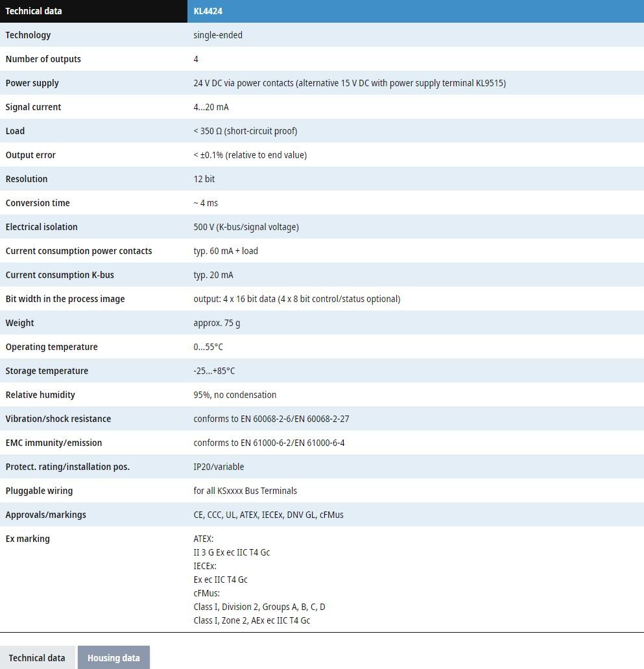
Task: Click the 'Storage temperature' label
Action: (x=47, y=371)
